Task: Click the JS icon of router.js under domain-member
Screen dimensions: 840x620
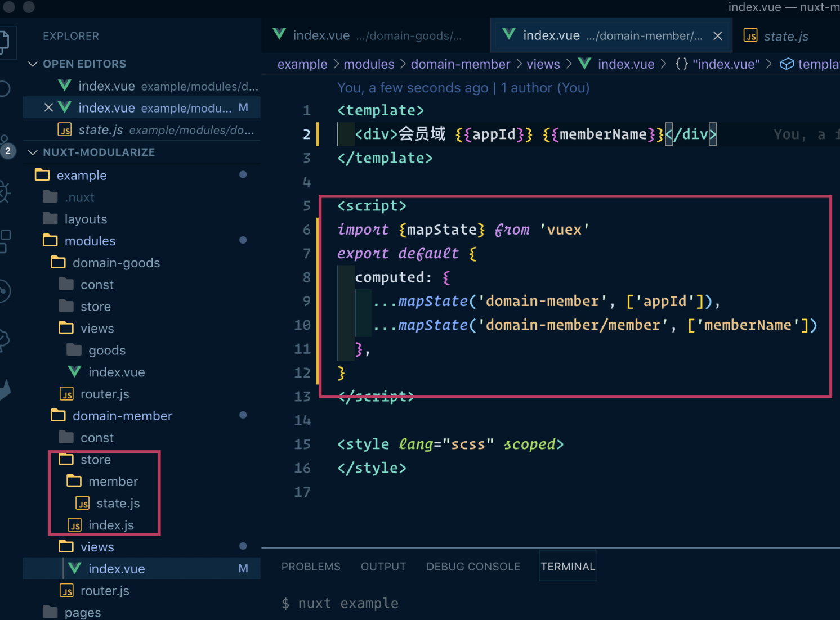Action: (67, 591)
